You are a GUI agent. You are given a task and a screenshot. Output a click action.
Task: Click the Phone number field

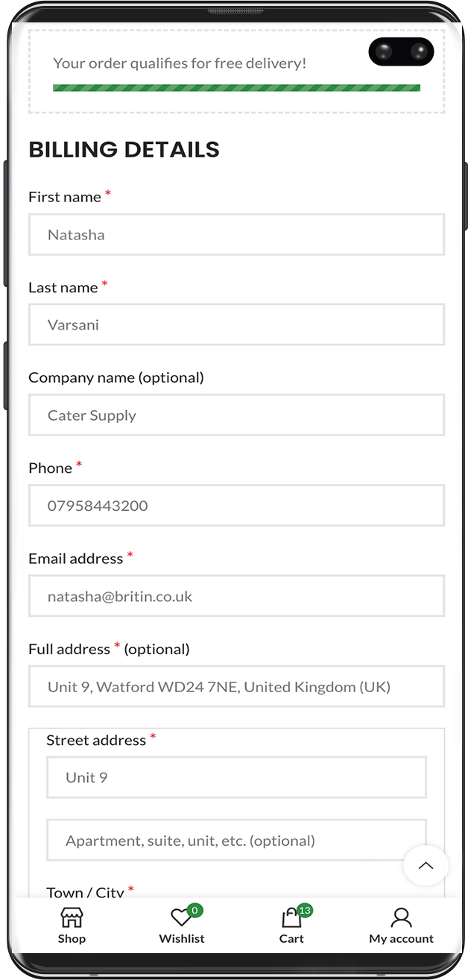pos(236,506)
